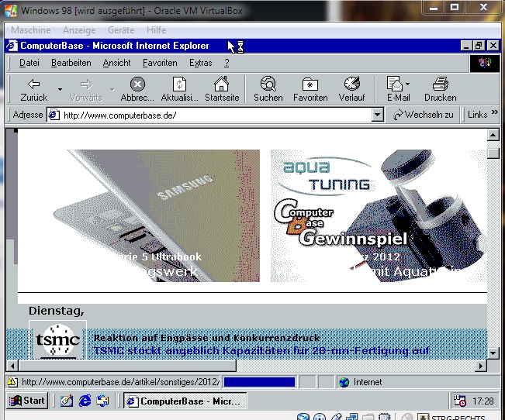Launch Internet Explorer from quick launch

coord(85,401)
